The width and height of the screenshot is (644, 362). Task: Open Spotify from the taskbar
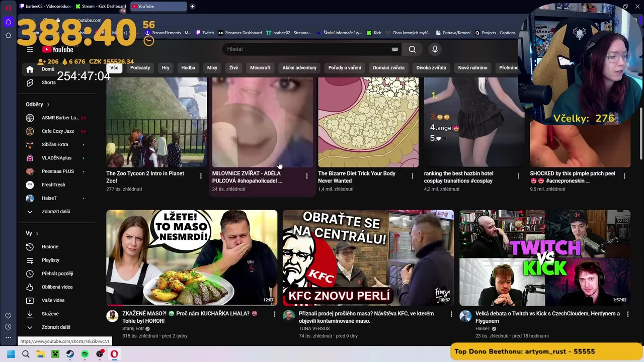(85, 354)
